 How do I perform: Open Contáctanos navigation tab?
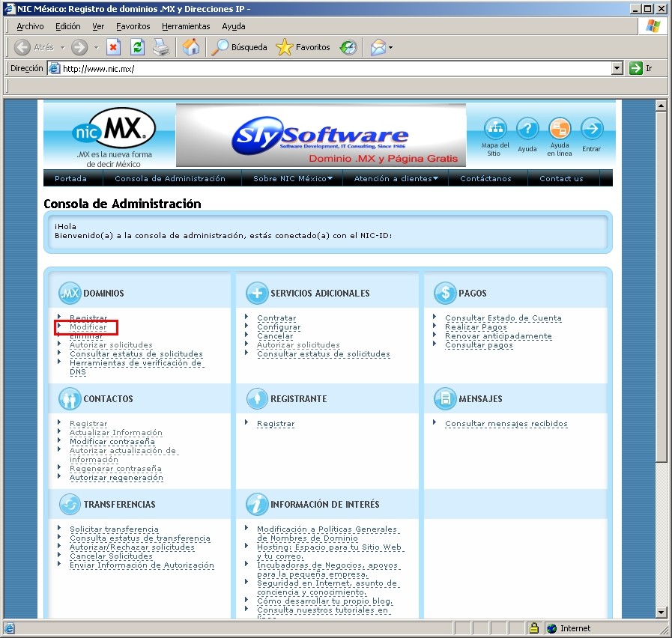pos(485,178)
